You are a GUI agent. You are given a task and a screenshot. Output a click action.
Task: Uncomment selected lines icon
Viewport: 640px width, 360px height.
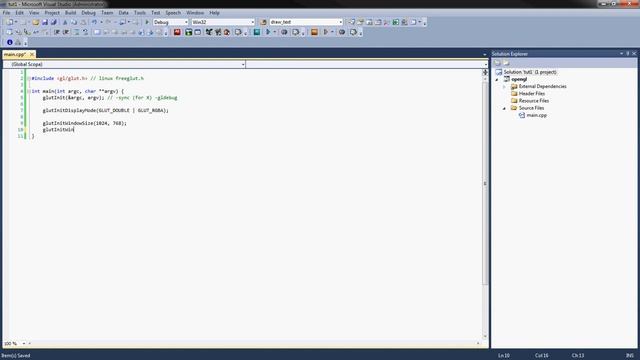coord(85,32)
